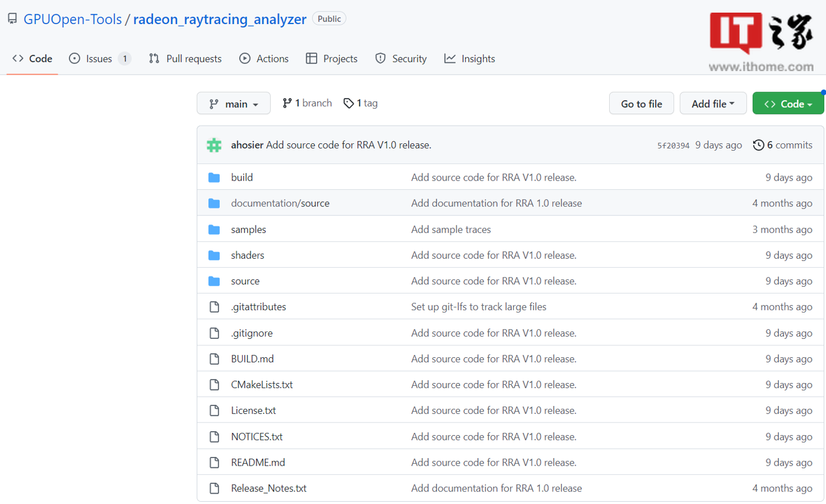Expand the Add file dropdown
Viewport: 826px width, 504px height.
coord(713,104)
